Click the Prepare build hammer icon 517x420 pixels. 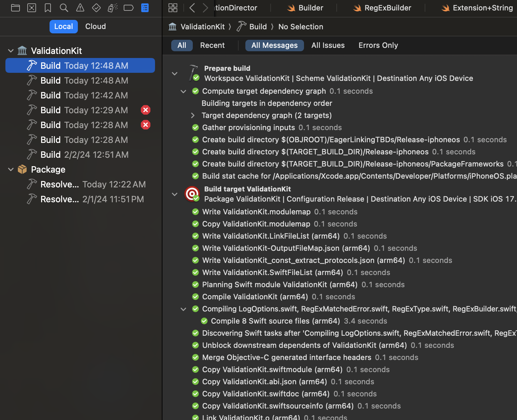193,73
